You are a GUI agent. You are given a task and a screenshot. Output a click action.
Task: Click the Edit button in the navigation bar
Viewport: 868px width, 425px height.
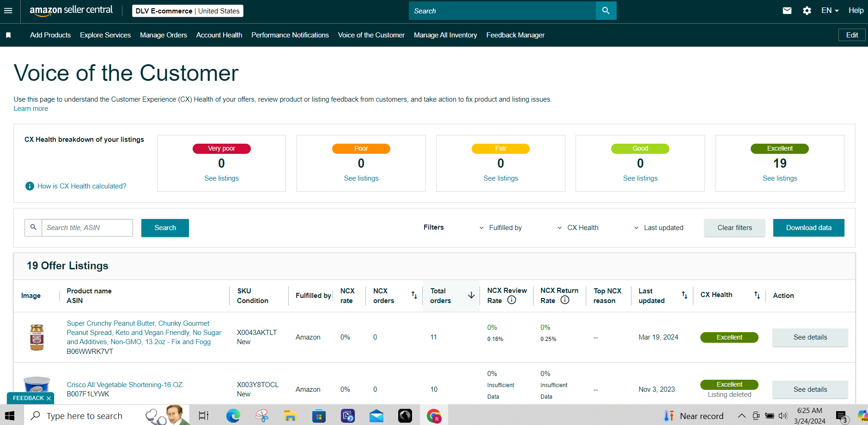point(852,35)
